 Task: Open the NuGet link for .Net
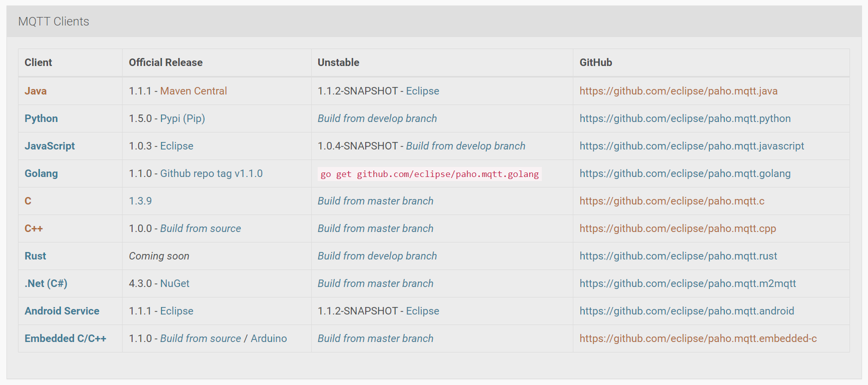click(x=175, y=283)
